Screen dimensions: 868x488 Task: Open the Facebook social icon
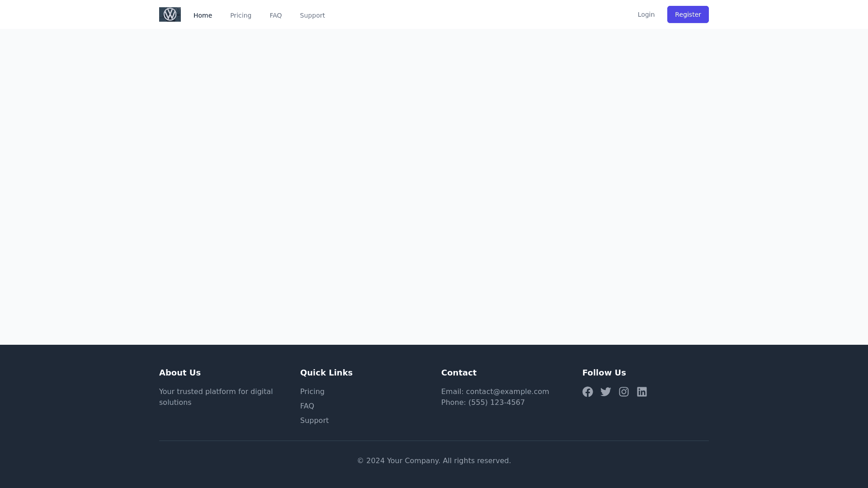pyautogui.click(x=588, y=392)
